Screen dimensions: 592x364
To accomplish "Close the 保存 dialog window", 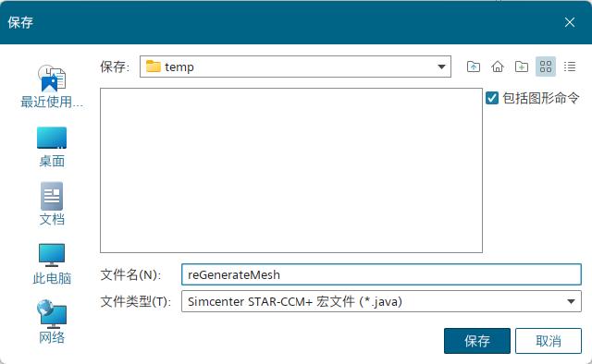I will click(x=570, y=22).
